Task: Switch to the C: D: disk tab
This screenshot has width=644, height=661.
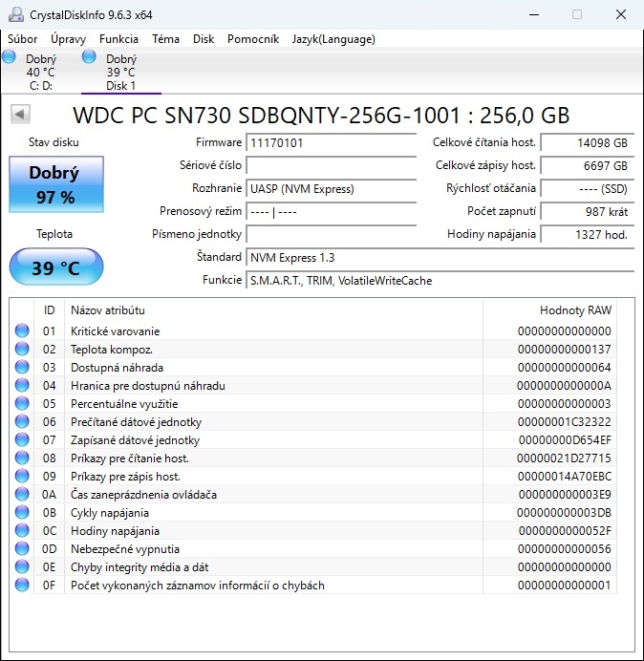Action: point(41,72)
